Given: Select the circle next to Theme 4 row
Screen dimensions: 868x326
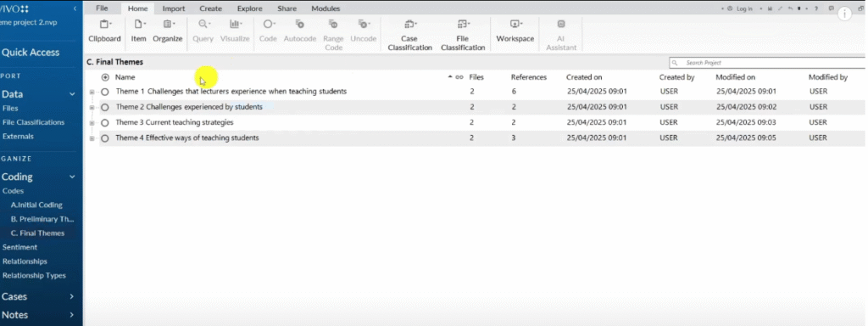Looking at the screenshot, I should pos(104,138).
